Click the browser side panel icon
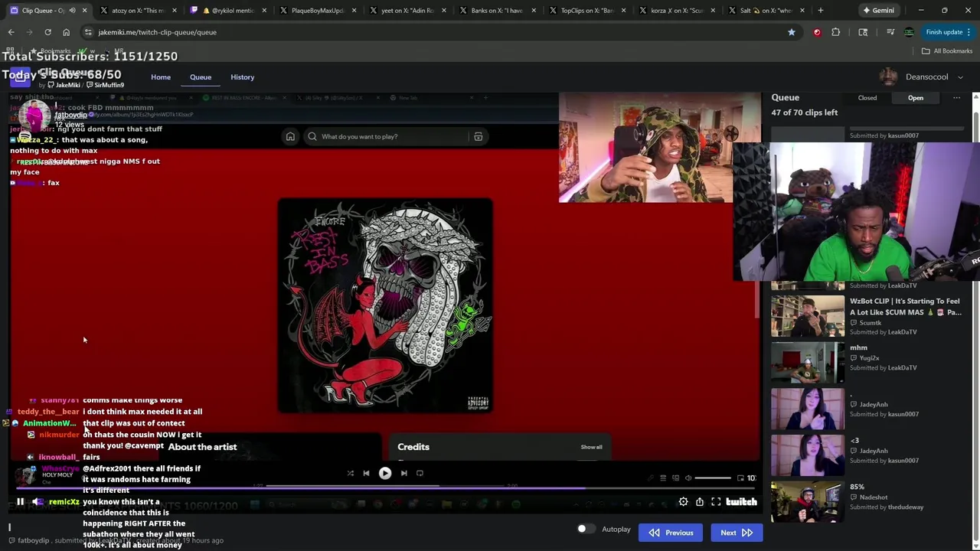Viewport: 980px width, 551px height. point(863,32)
